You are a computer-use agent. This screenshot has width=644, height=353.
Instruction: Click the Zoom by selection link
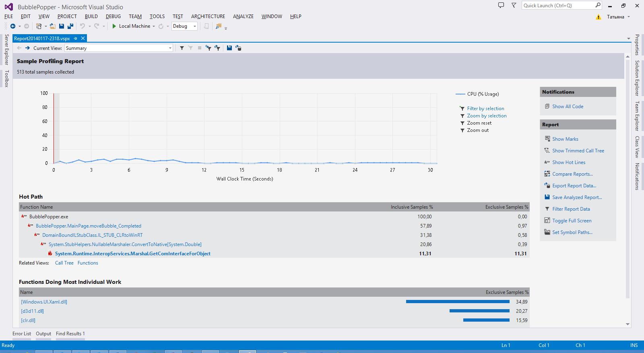[487, 116]
